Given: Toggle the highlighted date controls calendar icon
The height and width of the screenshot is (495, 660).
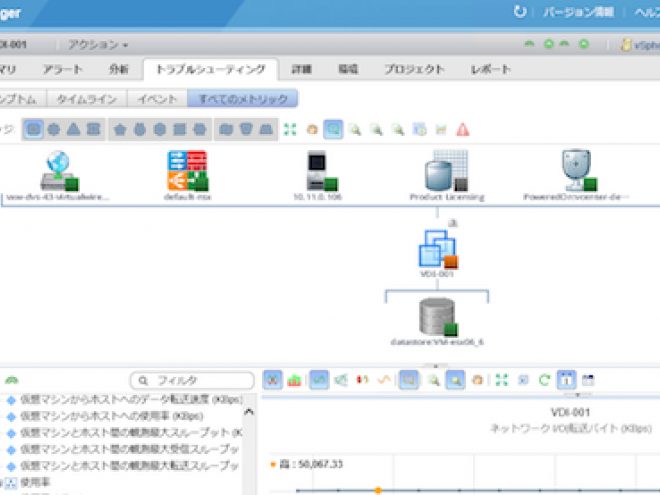Looking at the screenshot, I should [x=567, y=380].
